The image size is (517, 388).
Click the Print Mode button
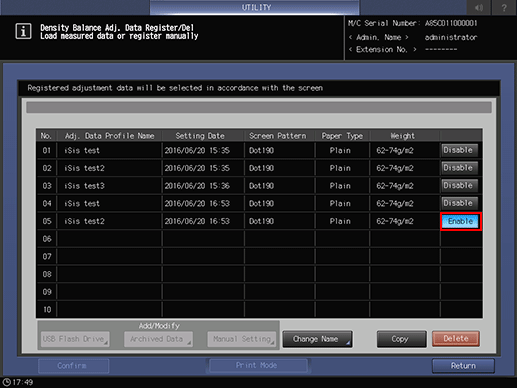click(257, 366)
